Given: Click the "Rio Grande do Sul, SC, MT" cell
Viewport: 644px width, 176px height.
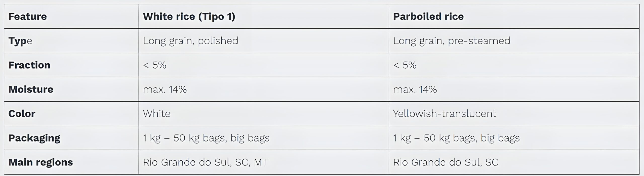Looking at the screenshot, I should click(205, 162).
